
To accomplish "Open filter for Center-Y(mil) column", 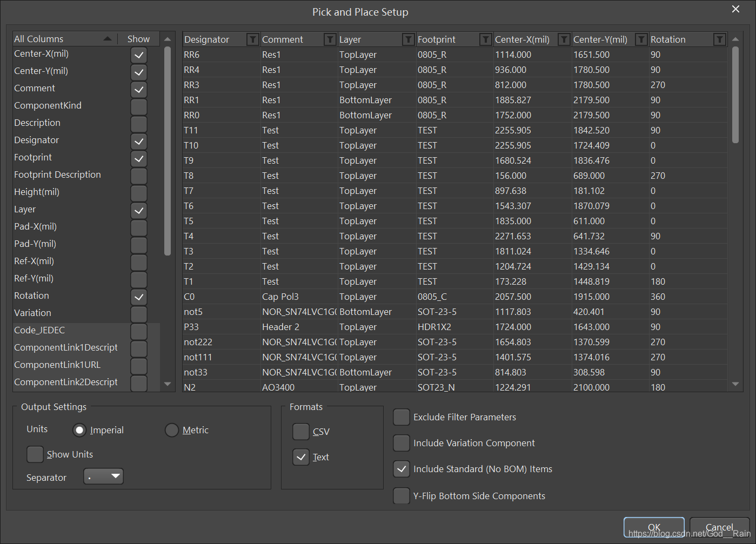I will [641, 39].
